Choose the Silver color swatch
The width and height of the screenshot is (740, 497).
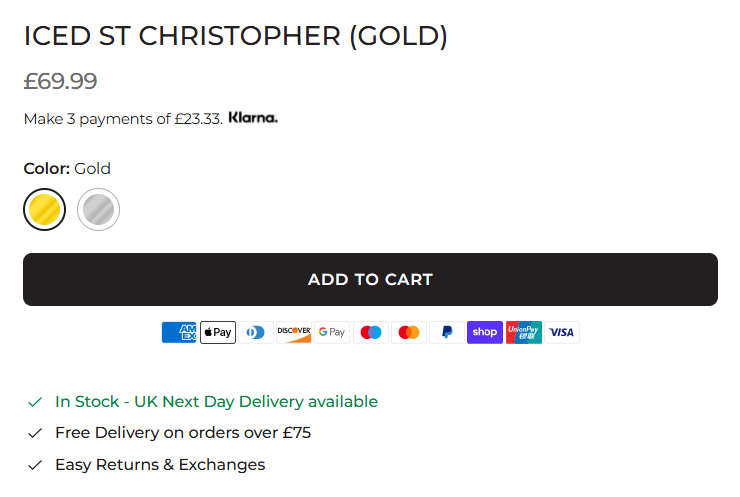tap(98, 210)
